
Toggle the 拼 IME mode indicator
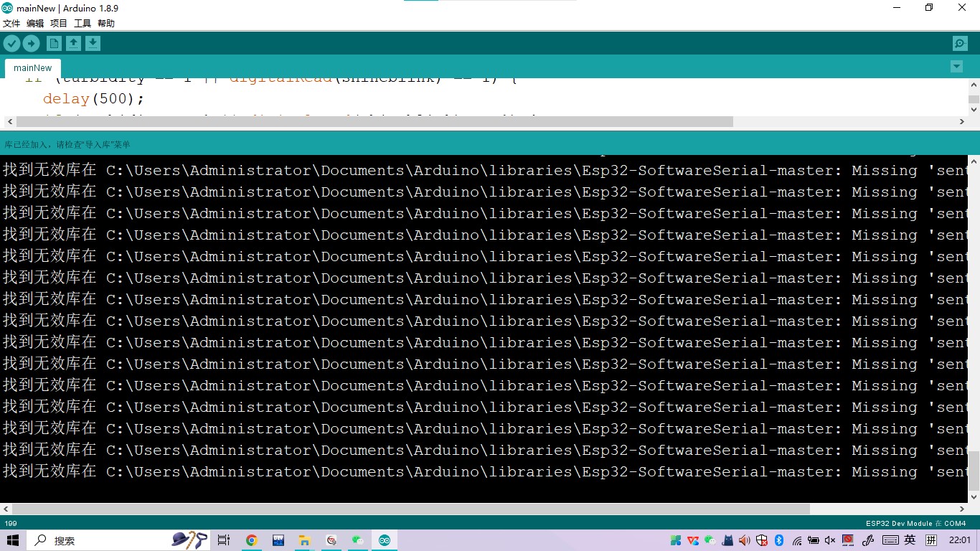click(931, 540)
